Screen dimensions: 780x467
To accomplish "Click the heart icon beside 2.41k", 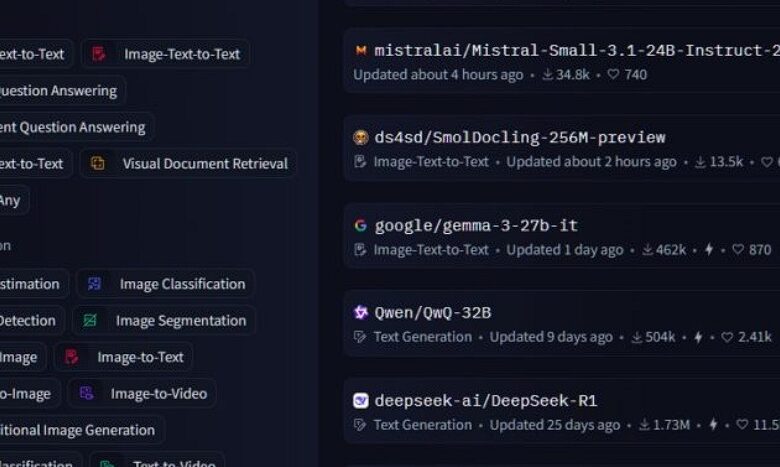I will pyautogui.click(x=727, y=337).
